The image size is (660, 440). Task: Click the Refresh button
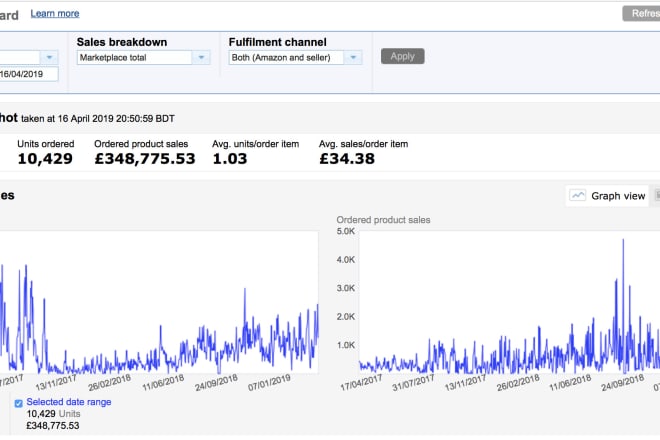click(x=641, y=13)
